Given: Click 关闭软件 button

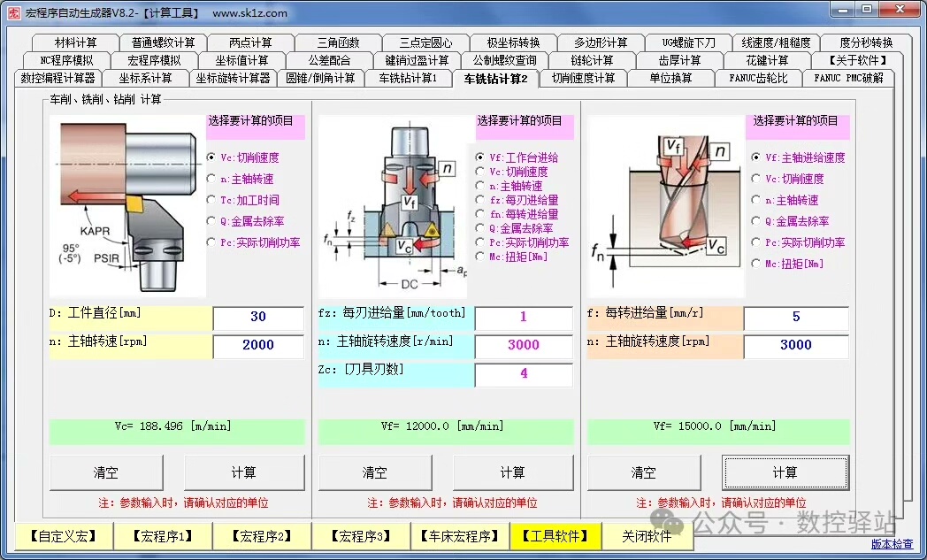Looking at the screenshot, I should [x=647, y=536].
